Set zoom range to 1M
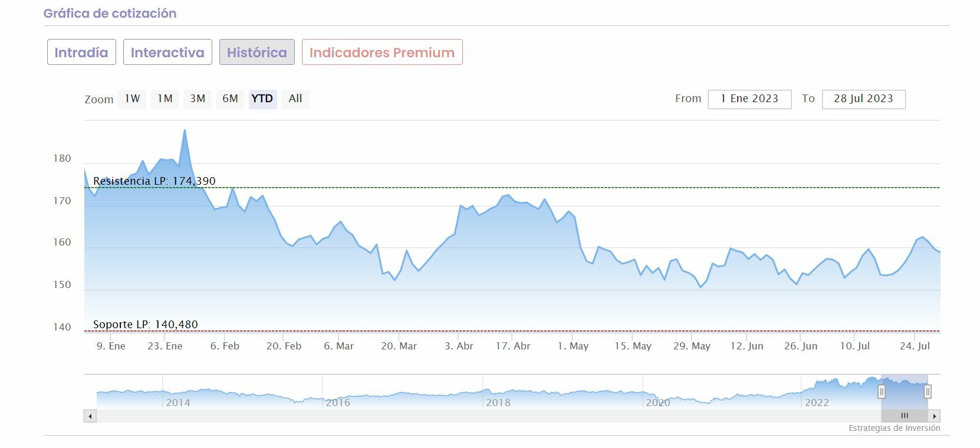Image resolution: width=980 pixels, height=448 pixels. pyautogui.click(x=165, y=99)
